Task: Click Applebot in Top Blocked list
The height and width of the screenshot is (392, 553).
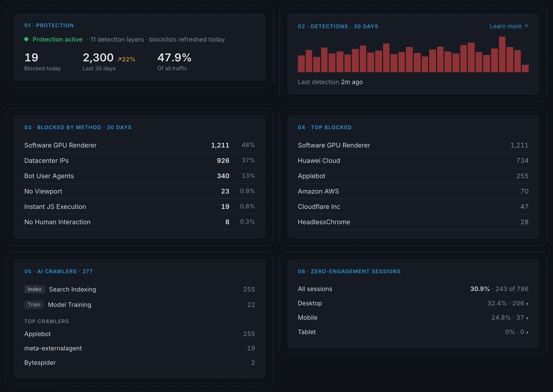Action: (x=413, y=176)
